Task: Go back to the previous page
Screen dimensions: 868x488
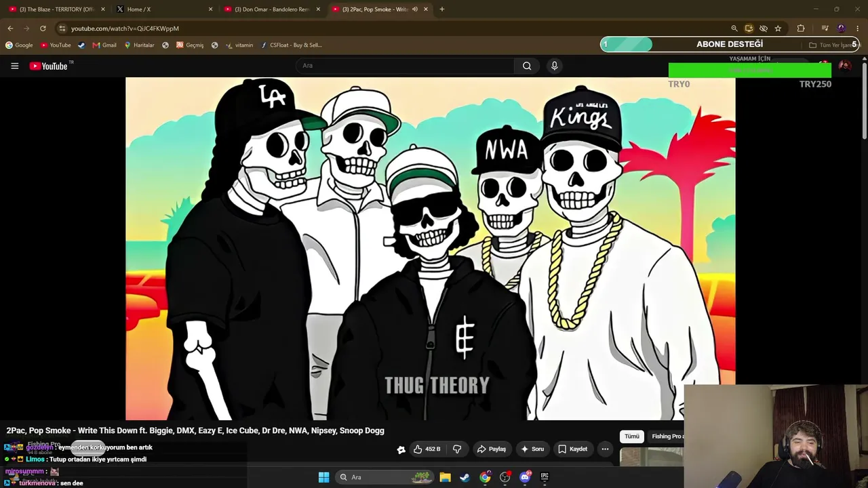Action: (x=10, y=28)
